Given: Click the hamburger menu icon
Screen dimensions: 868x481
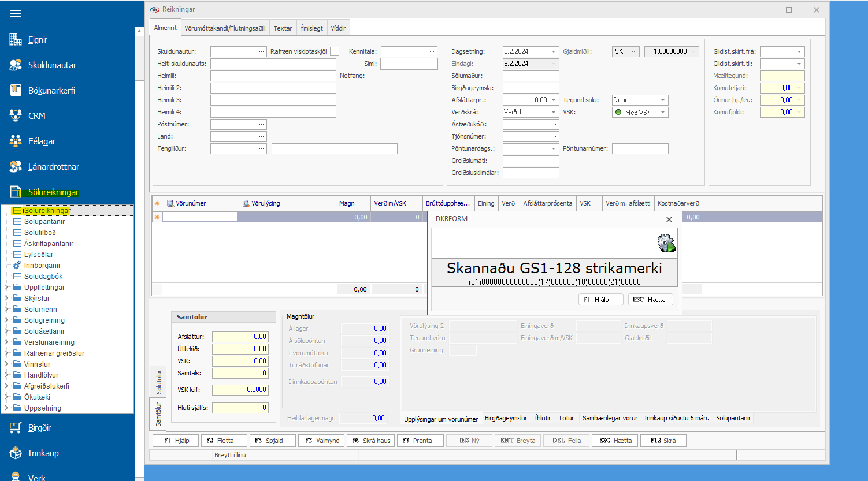Looking at the screenshot, I should pos(16,14).
